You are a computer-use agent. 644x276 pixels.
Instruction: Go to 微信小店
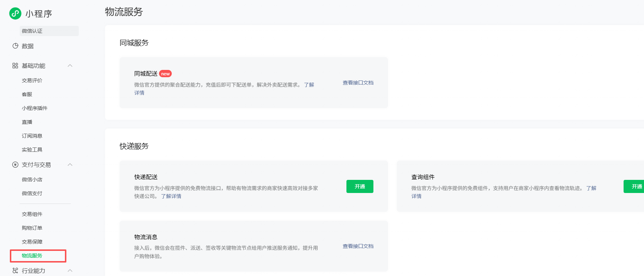(x=32, y=180)
